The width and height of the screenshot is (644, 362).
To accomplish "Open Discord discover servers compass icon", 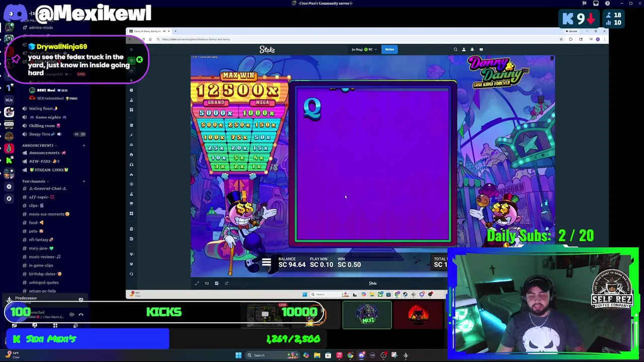I will tap(9, 198).
